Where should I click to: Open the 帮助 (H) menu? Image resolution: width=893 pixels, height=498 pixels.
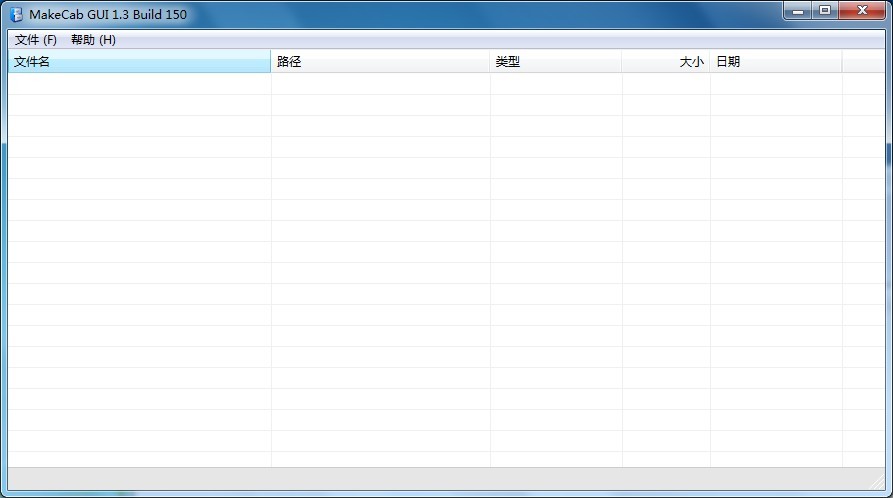coord(93,40)
